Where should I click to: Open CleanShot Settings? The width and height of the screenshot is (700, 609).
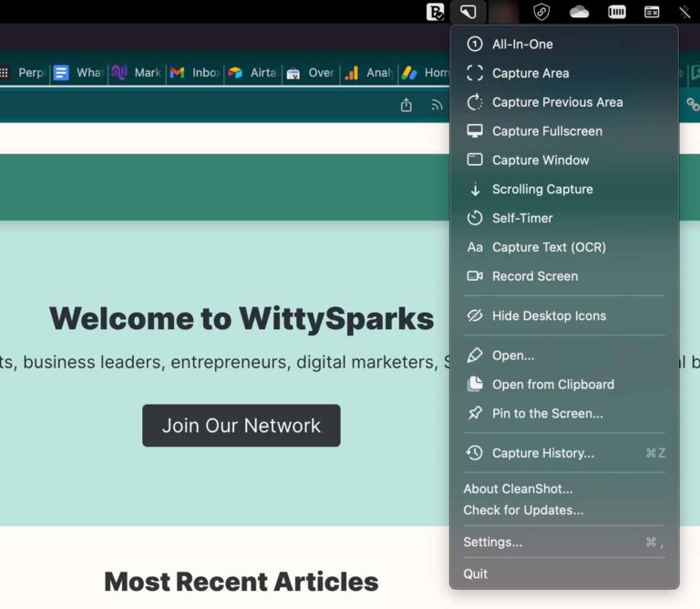pos(564,542)
